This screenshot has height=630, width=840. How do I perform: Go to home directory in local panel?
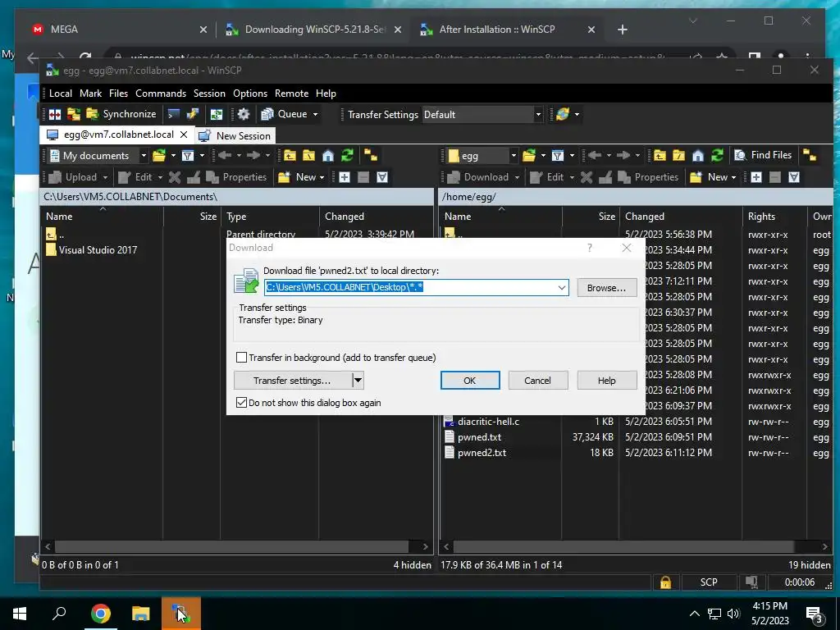328,156
